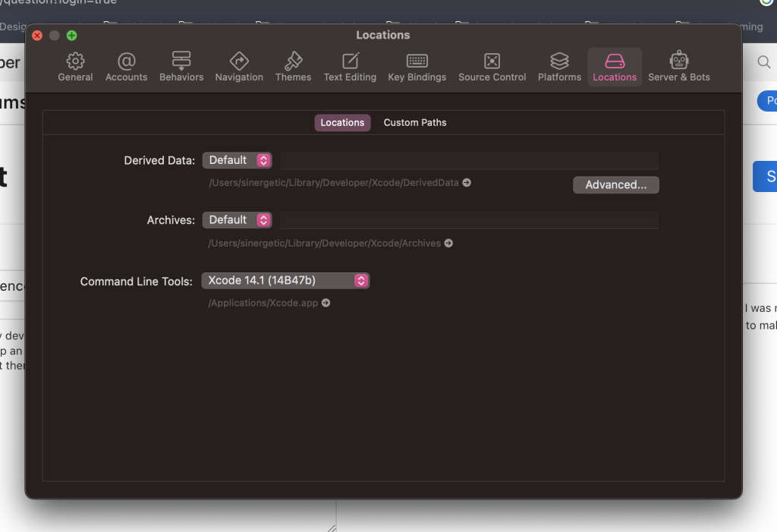Expand the Derived Data location dropdown

[x=237, y=160]
